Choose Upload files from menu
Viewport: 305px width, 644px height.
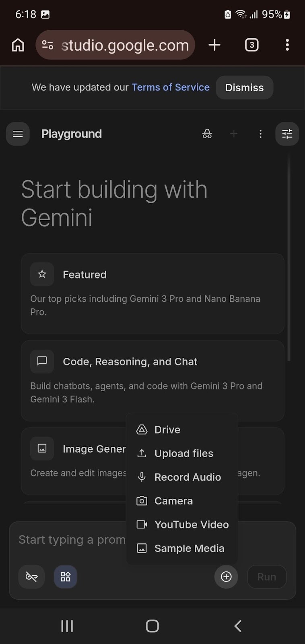(x=183, y=454)
